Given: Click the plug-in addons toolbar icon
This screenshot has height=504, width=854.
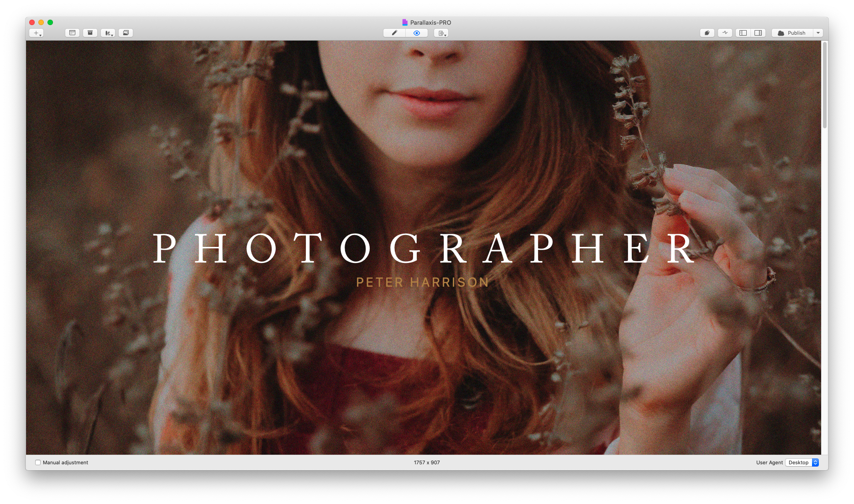Looking at the screenshot, I should [707, 33].
